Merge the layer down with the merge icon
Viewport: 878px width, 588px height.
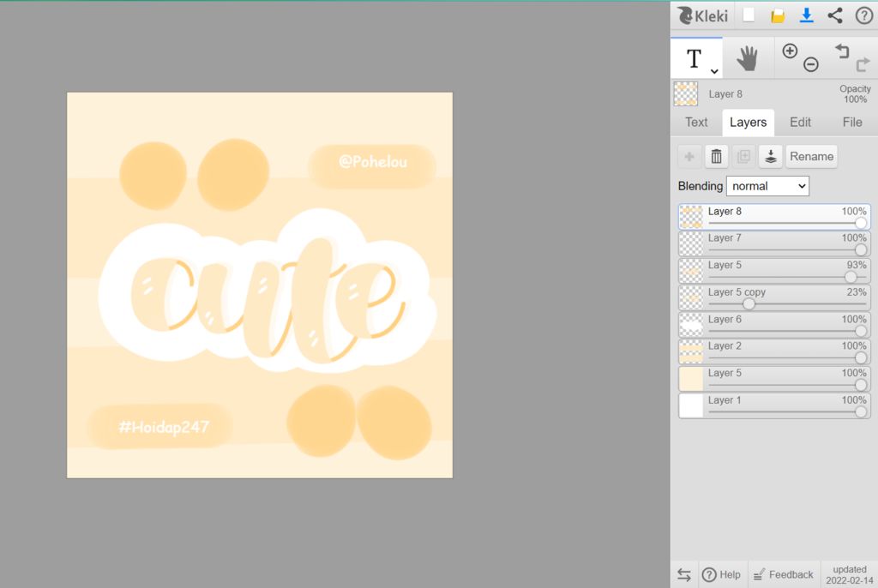[x=771, y=156]
